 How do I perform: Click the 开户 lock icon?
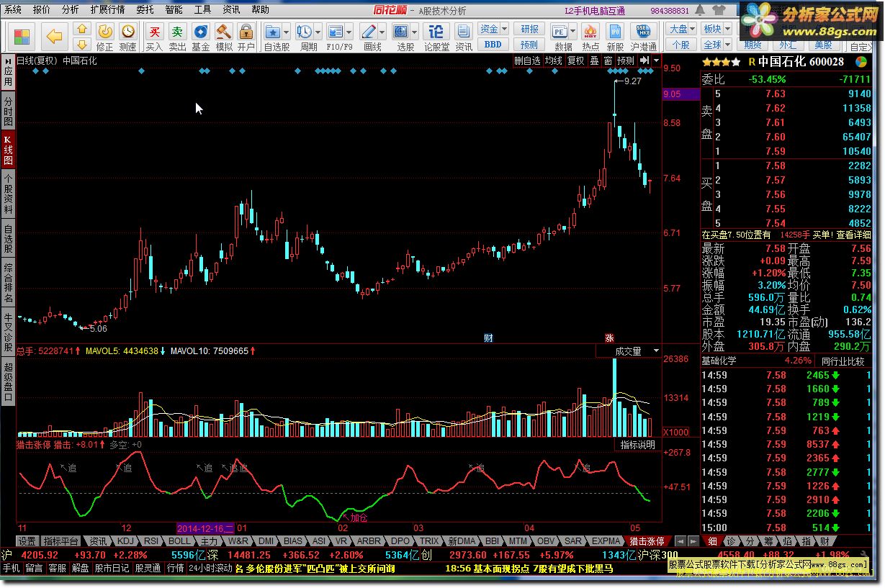pyautogui.click(x=246, y=37)
